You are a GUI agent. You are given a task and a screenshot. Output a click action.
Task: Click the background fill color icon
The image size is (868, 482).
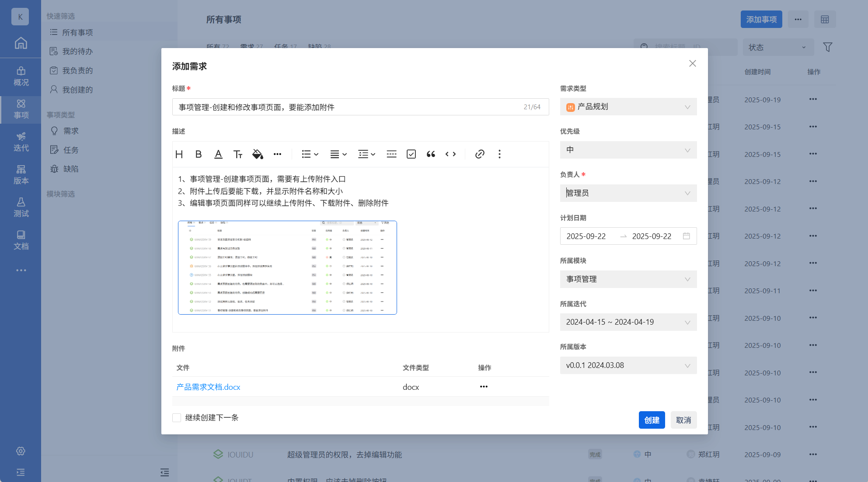258,154
